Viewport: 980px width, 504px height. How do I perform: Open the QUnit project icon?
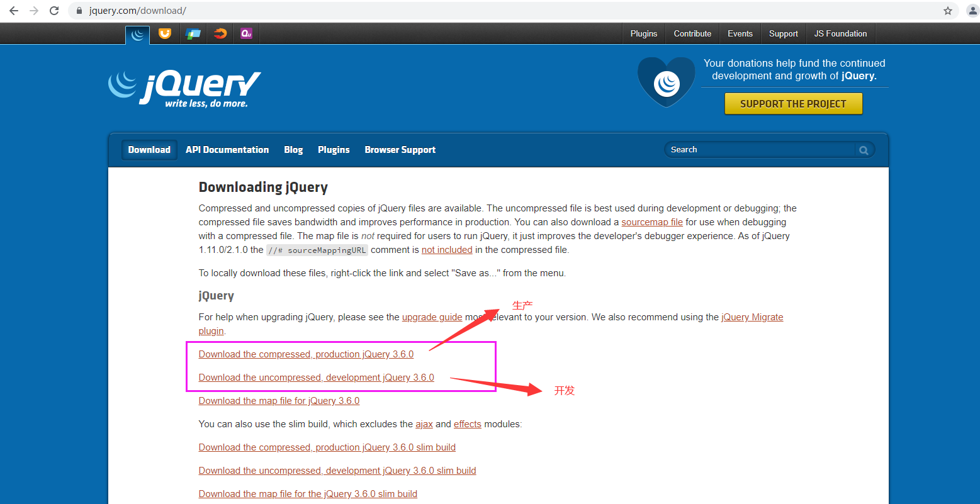coord(247,34)
